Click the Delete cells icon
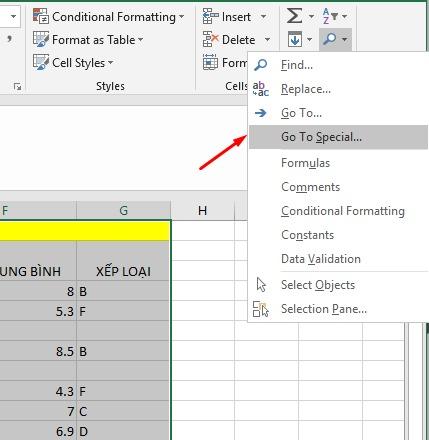Screen dimensions: 429x440 (x=211, y=39)
